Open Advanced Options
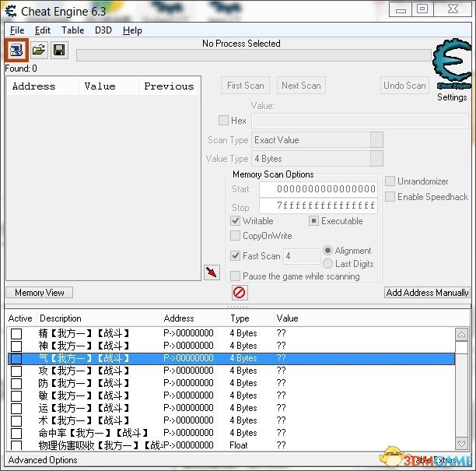The image size is (476, 471). click(x=43, y=460)
